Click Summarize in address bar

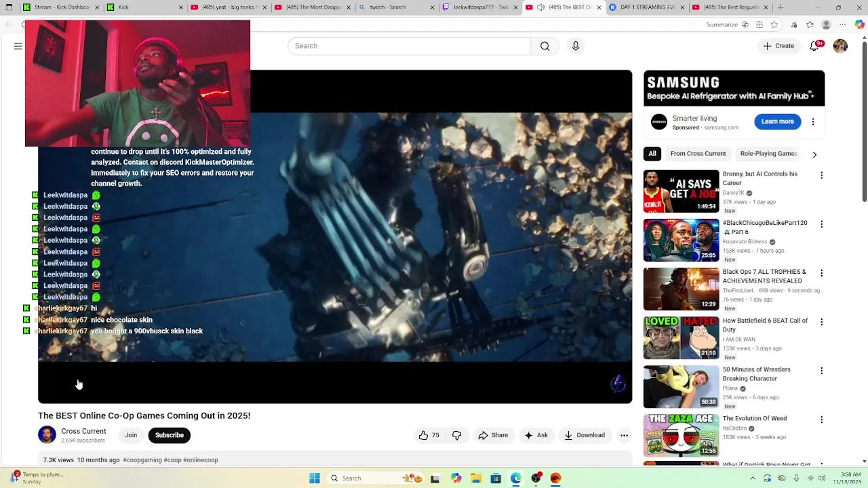pyautogui.click(x=722, y=25)
